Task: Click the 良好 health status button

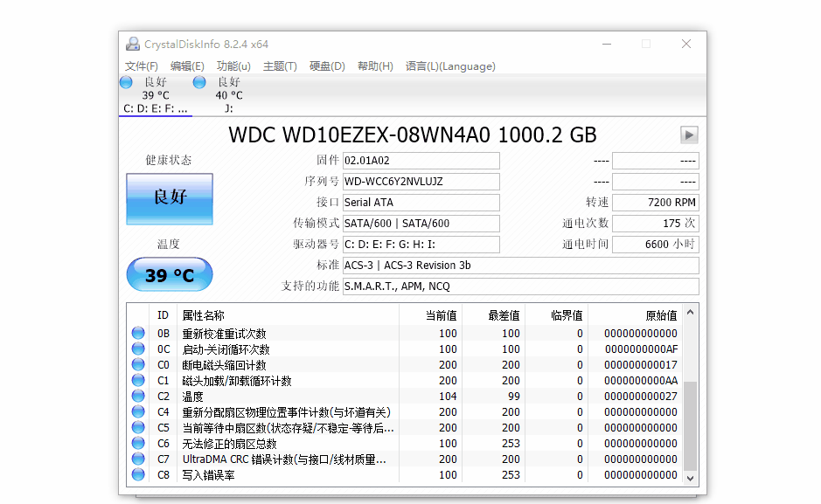Action: (x=170, y=199)
